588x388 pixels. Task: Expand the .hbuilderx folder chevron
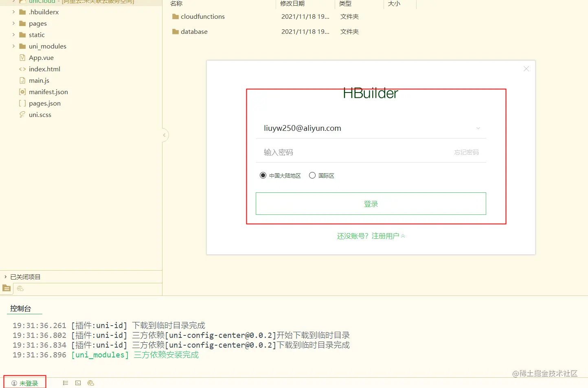(13, 12)
